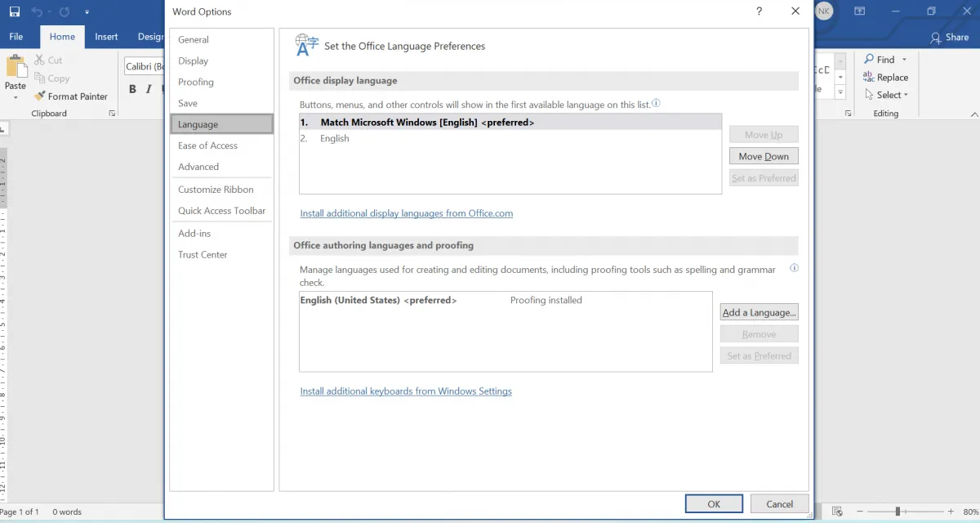Select Match Microsoft Windows [English] row
This screenshot has width=980, height=523.
point(510,123)
